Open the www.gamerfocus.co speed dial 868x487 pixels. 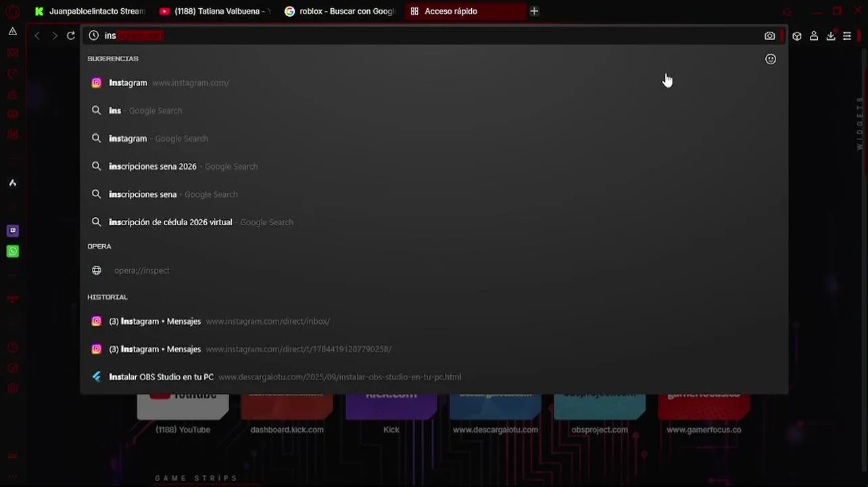tap(704, 414)
